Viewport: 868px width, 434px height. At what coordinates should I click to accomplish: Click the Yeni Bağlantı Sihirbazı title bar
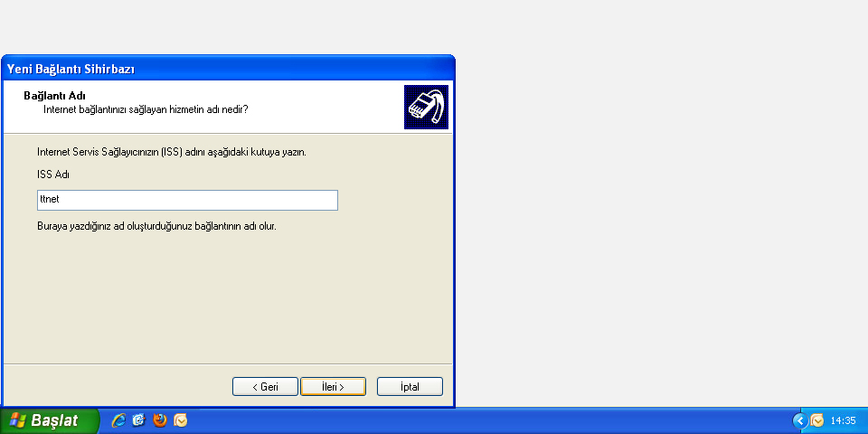[228, 69]
